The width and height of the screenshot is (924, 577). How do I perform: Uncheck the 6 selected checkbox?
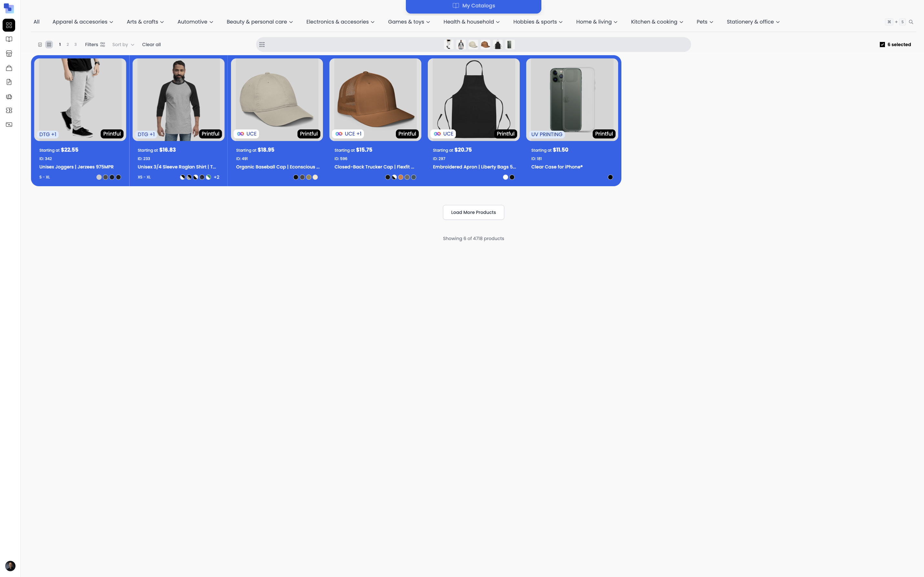pyautogui.click(x=882, y=44)
